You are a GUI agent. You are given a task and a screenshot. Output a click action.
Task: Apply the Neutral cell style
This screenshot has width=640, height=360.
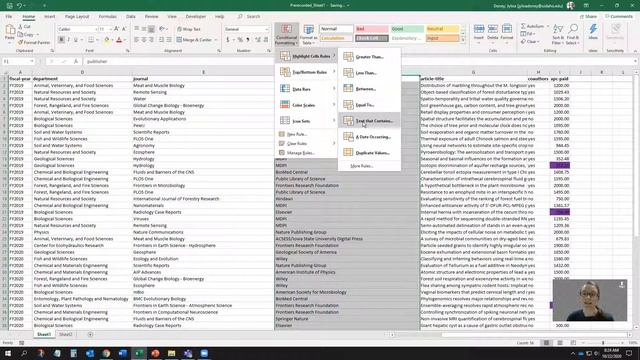(442, 29)
